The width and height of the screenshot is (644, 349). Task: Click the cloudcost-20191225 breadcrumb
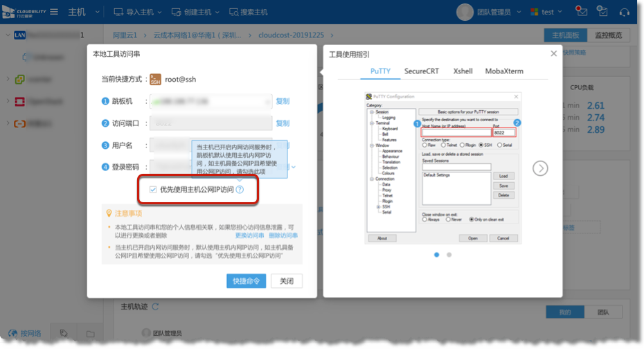click(x=291, y=35)
